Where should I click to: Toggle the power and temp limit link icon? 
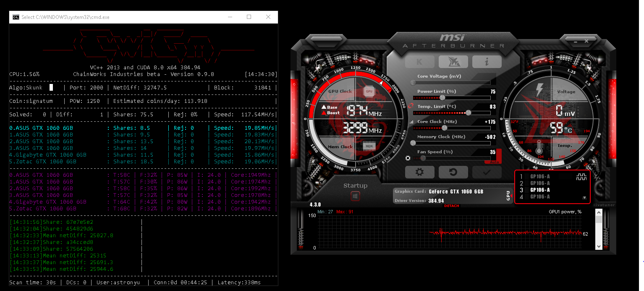tap(411, 107)
